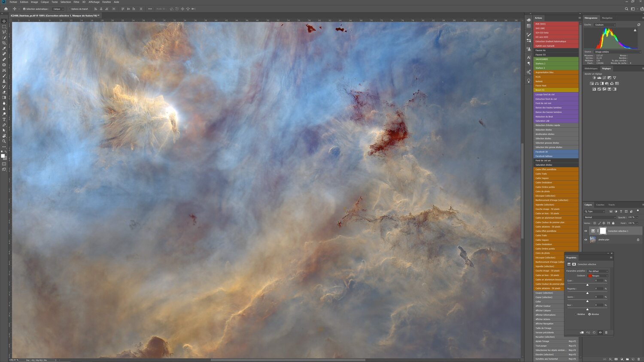Select the Rectangular Marquee tool
Image resolution: width=644 pixels, height=362 pixels.
[x=4, y=26]
